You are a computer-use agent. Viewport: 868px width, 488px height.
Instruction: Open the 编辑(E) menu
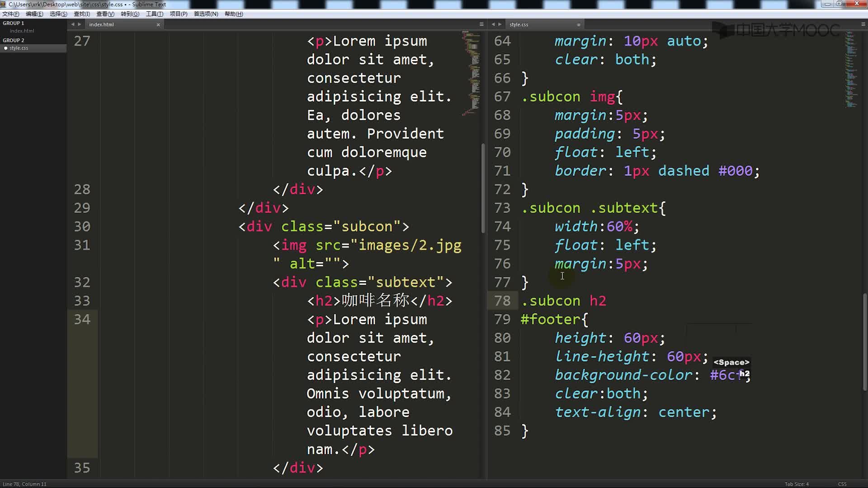(x=34, y=14)
